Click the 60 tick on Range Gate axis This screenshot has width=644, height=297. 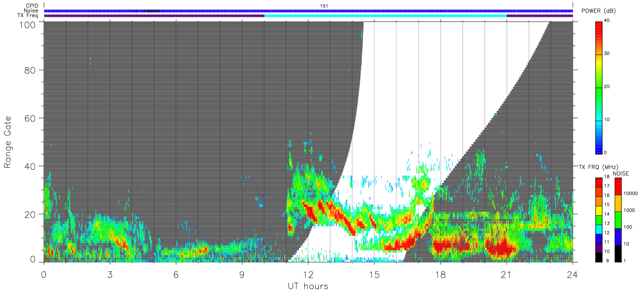(30, 118)
